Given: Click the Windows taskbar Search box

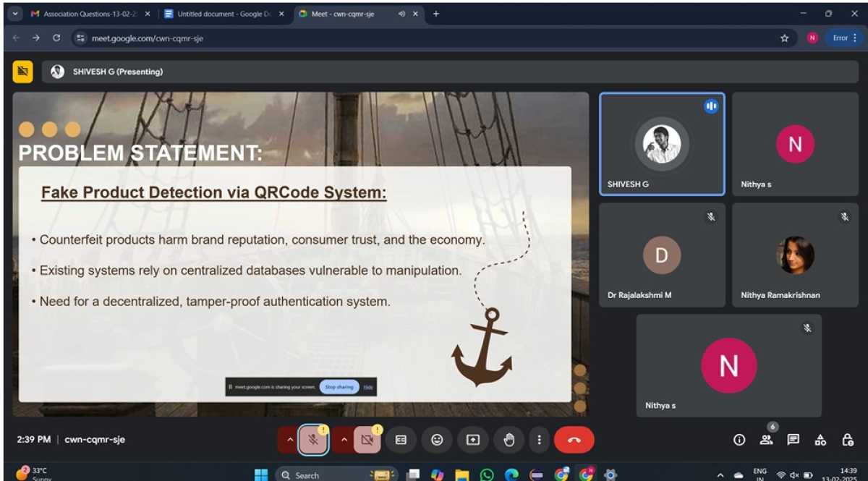Looking at the screenshot, I should [x=336, y=474].
